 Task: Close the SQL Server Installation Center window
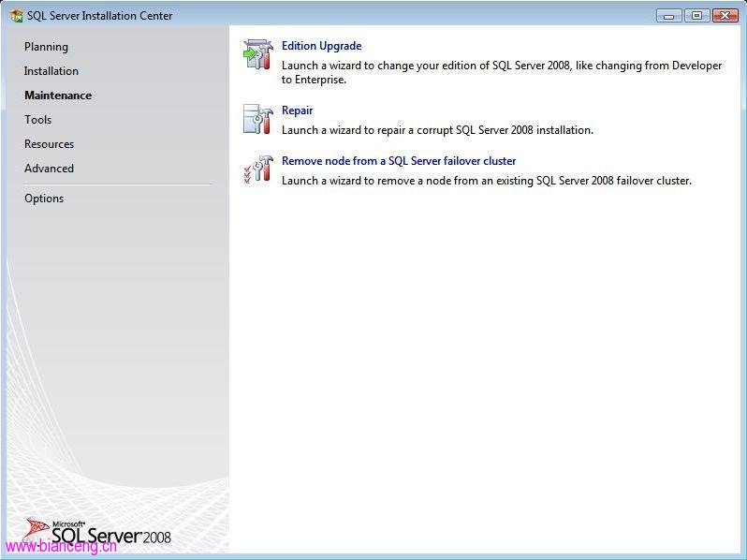tap(725, 16)
